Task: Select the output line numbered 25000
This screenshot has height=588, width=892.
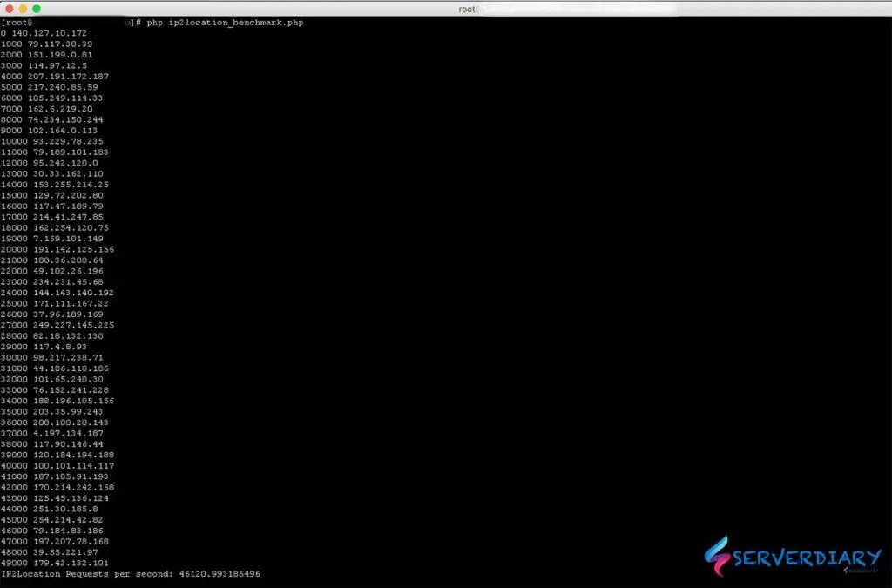Action: (x=55, y=304)
